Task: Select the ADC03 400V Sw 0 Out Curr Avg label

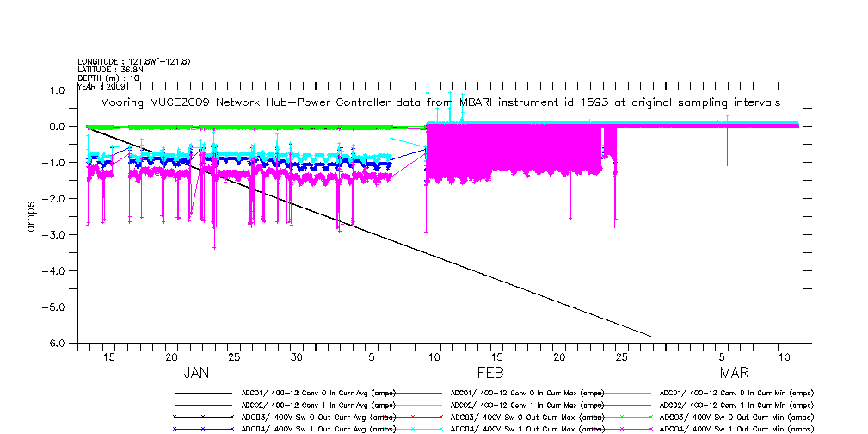Action: point(317,417)
